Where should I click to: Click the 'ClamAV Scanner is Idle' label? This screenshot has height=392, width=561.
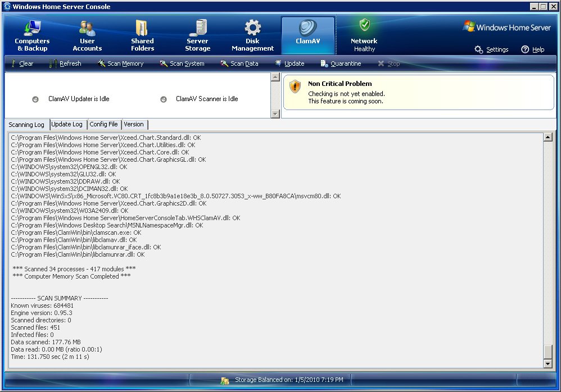207,99
